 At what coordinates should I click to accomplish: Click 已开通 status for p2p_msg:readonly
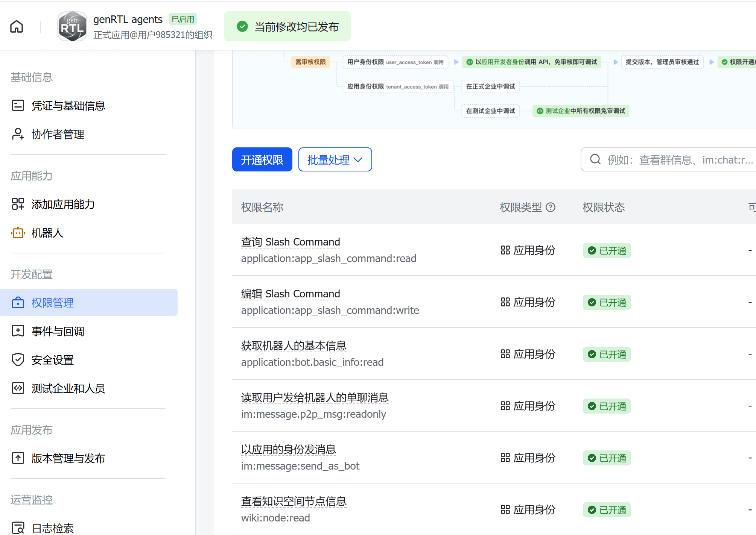(x=607, y=406)
